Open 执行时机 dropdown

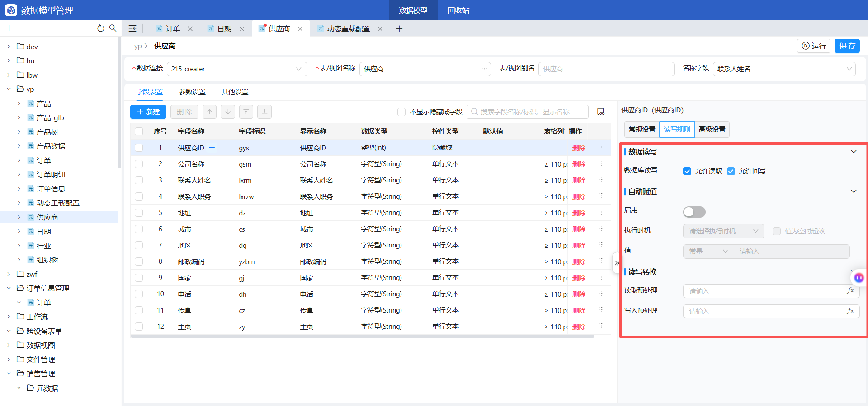(723, 231)
